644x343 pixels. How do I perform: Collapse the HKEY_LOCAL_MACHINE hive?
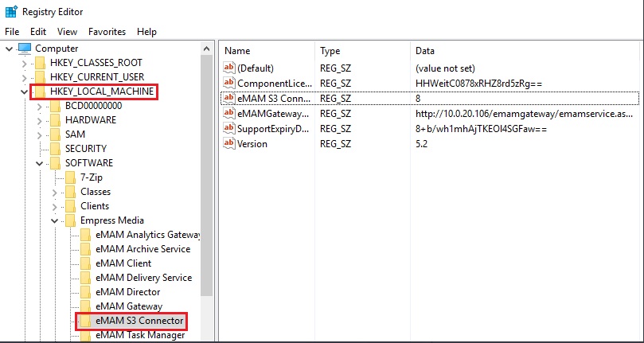24,92
